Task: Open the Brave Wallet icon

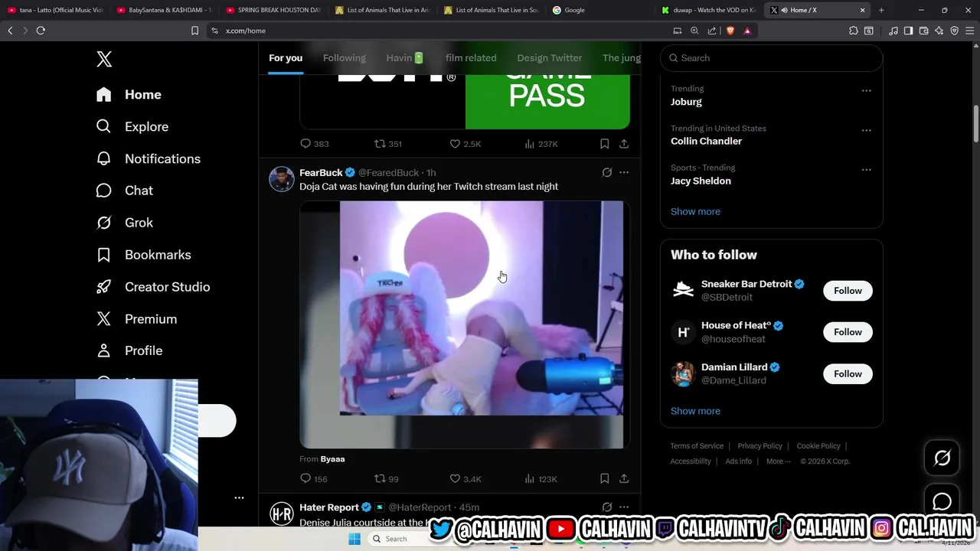Action: [x=923, y=31]
